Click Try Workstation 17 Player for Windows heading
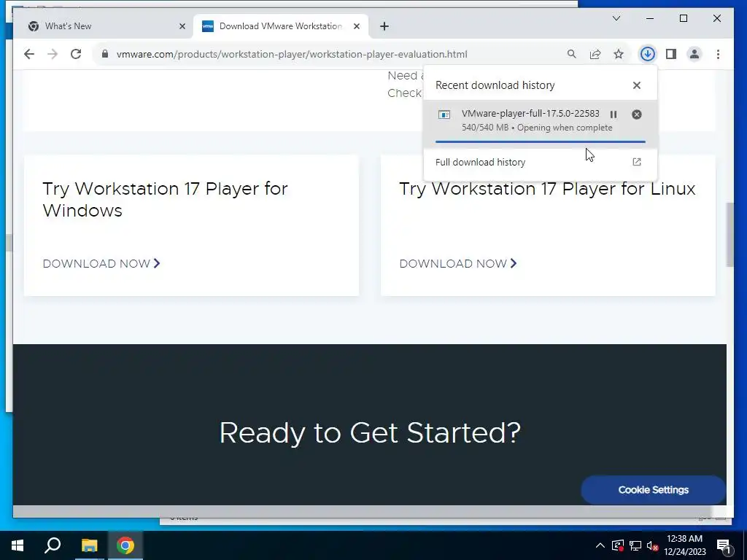The height and width of the screenshot is (560, 747). coord(165,200)
